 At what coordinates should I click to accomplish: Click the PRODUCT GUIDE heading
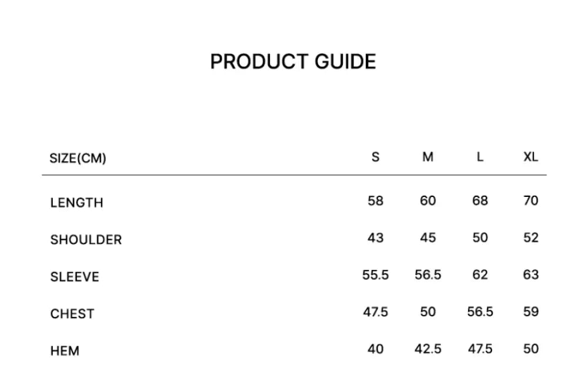[293, 62]
